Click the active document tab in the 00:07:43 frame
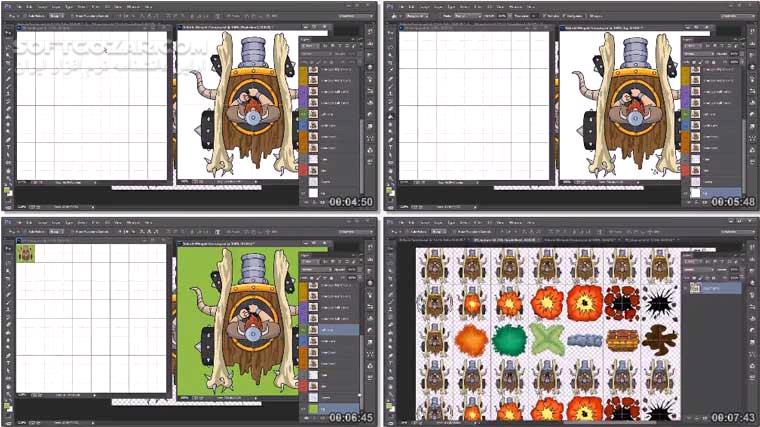 pos(507,240)
